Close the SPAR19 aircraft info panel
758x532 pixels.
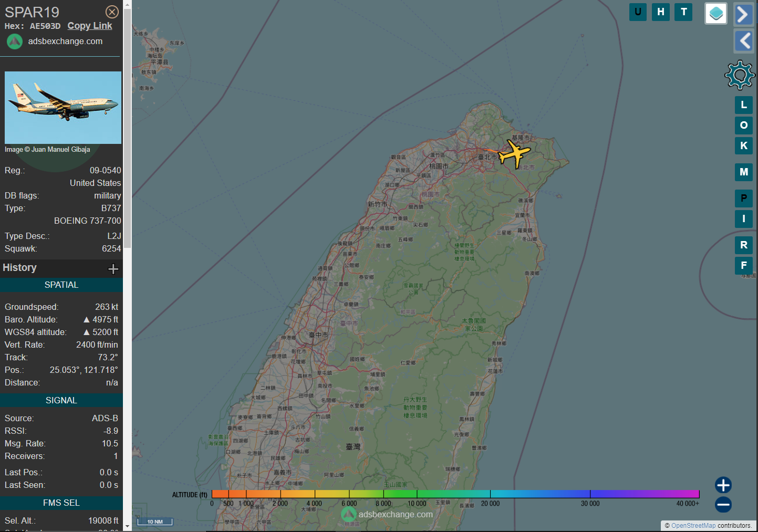112,12
